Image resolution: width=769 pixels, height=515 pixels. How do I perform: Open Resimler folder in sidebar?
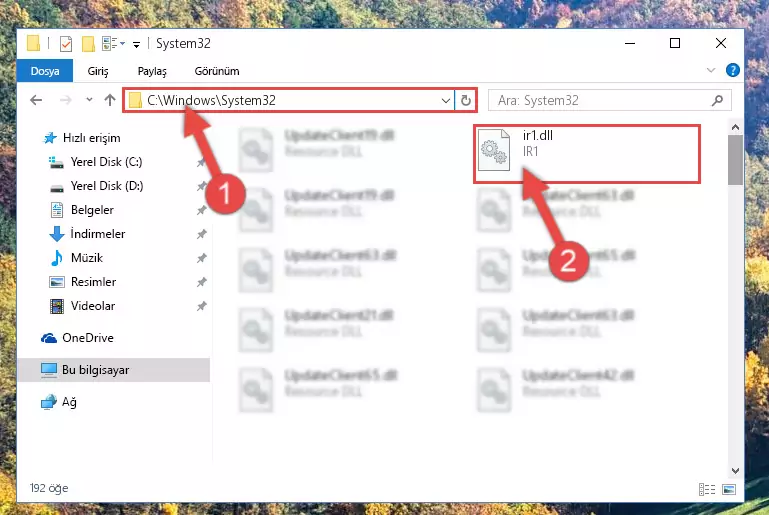pos(93,282)
